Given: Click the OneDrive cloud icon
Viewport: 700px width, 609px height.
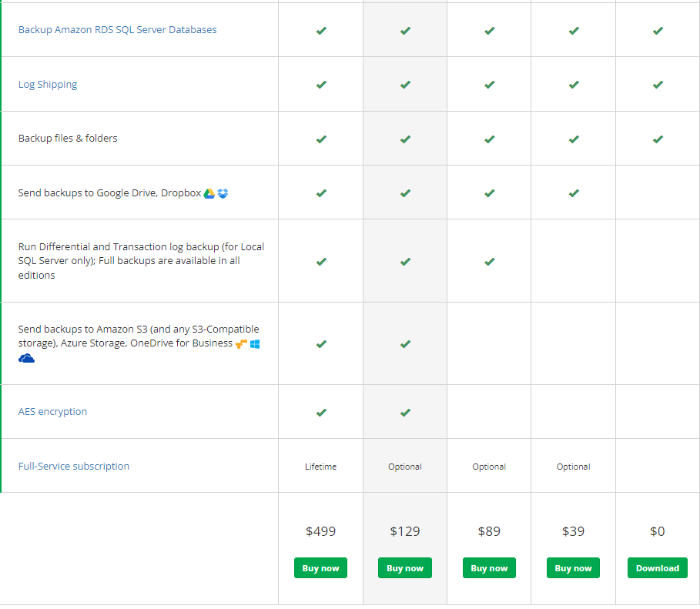Looking at the screenshot, I should pyautogui.click(x=27, y=358).
